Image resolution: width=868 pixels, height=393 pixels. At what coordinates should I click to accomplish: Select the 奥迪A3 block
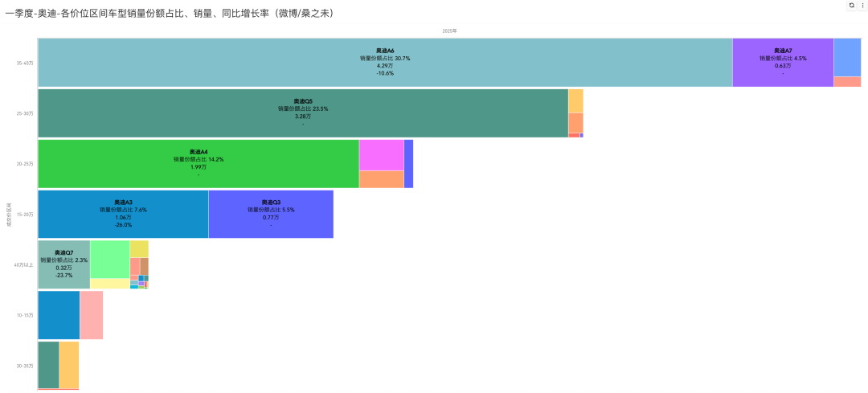123,214
